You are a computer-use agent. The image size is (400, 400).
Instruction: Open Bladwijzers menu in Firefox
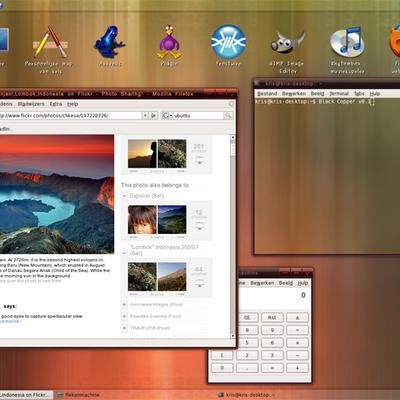(31, 104)
